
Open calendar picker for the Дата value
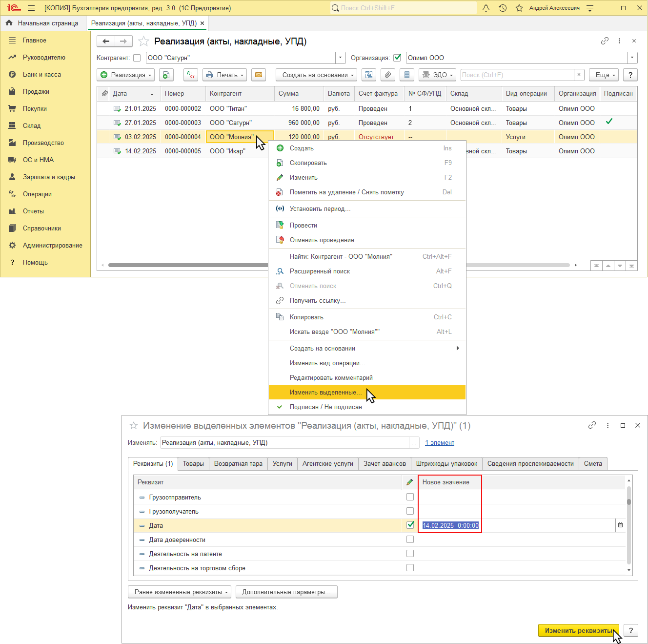[621, 525]
